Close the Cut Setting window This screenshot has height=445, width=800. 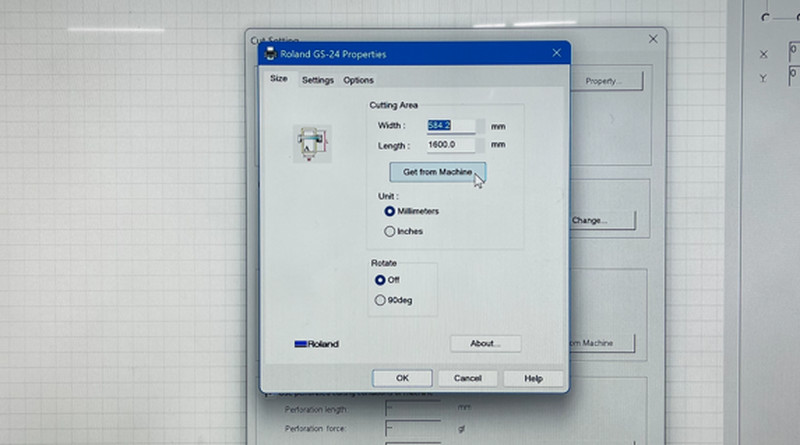tap(653, 39)
